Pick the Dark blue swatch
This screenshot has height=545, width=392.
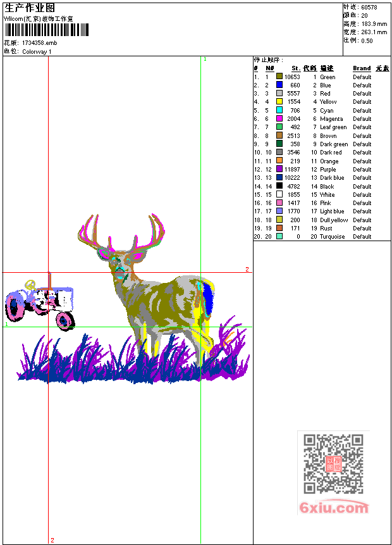[x=279, y=177]
